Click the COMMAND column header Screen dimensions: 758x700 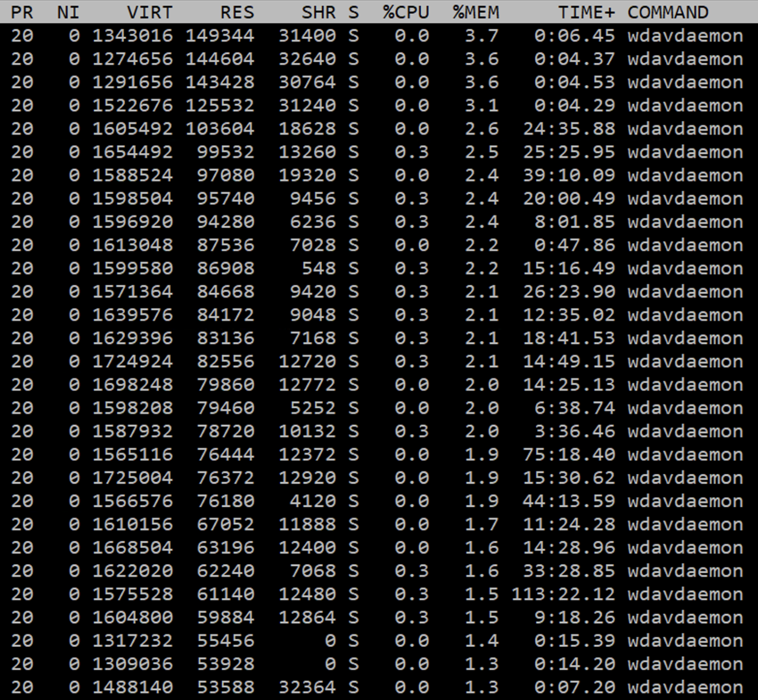click(x=668, y=12)
